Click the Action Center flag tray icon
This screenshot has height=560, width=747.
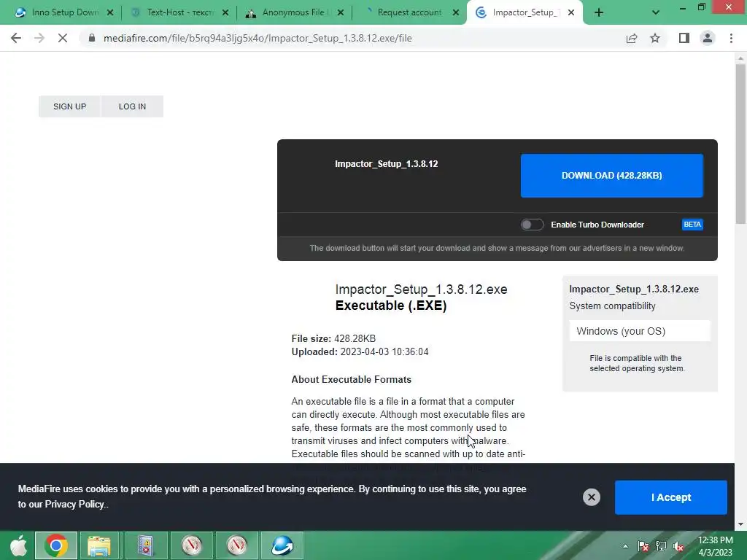pyautogui.click(x=643, y=546)
